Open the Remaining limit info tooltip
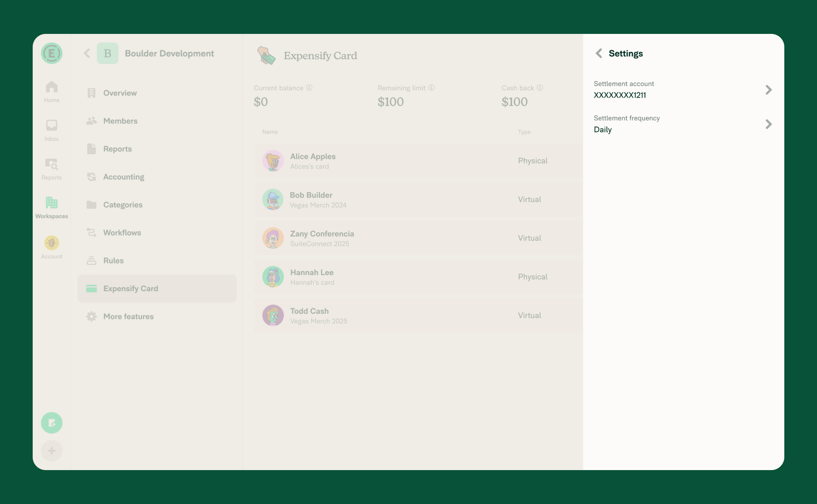Screen dimensions: 817x504 point(431,87)
